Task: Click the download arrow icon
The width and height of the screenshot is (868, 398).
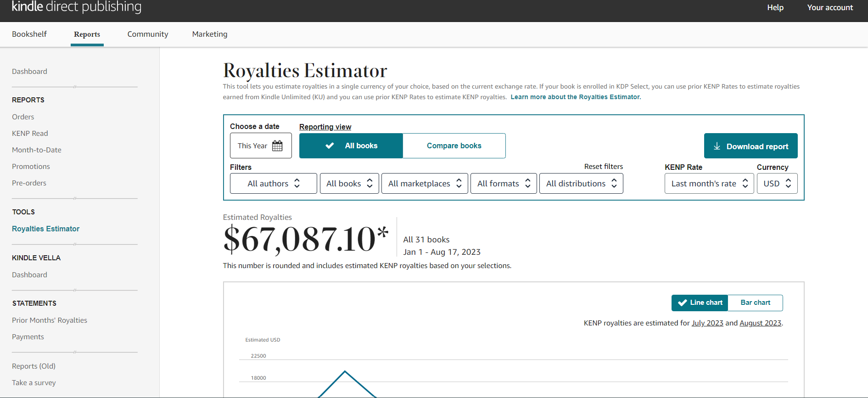Action: 717,146
